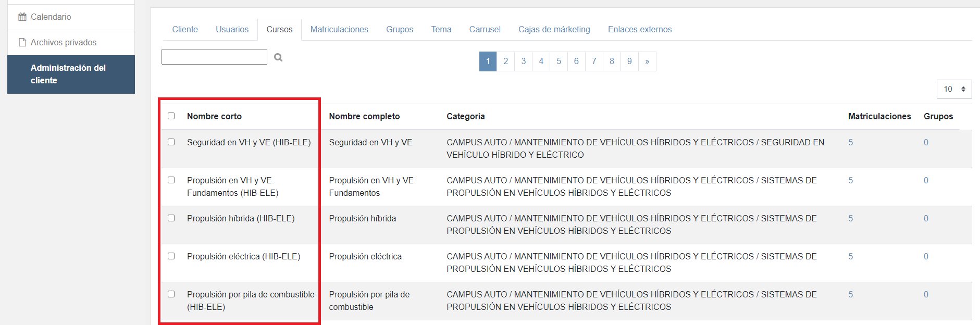Screen dimensions: 980x325
Task: Open enrollments count for Seguridad en VH y VE
Action: 851,143
